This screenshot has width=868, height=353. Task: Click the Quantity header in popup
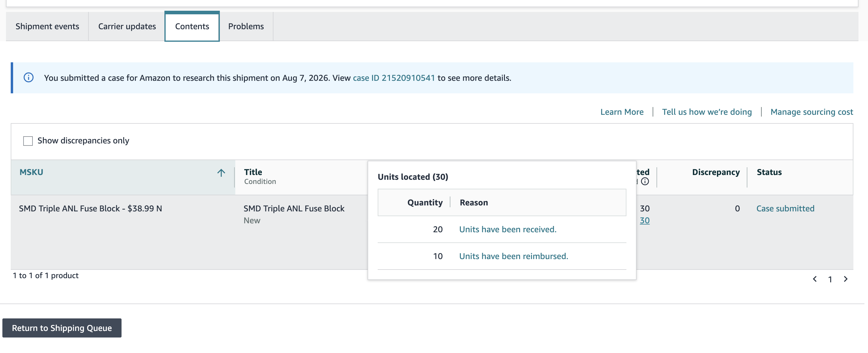[x=424, y=202]
